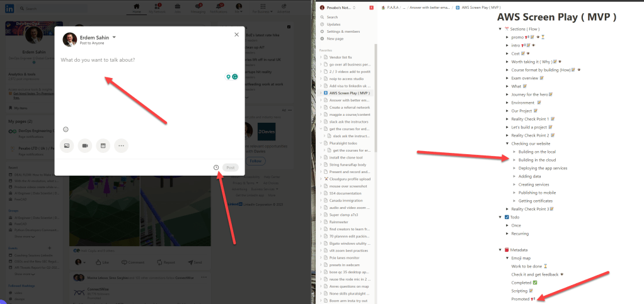Screen dimensions: 644x304
Task: Open My items in LinkedIn sidebar
Action: click(18, 108)
